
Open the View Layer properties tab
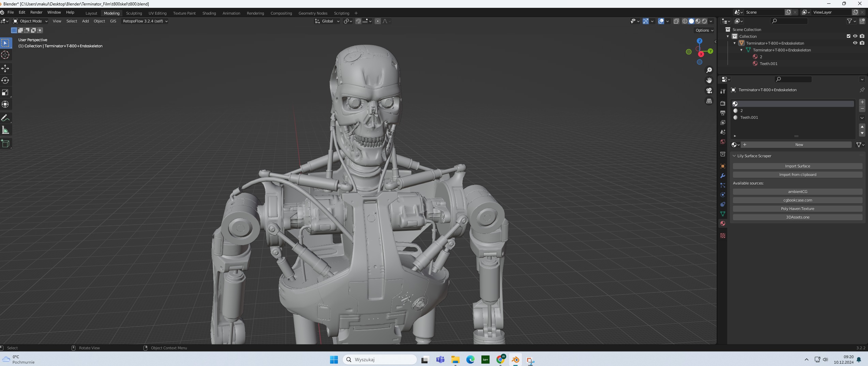[x=722, y=122]
